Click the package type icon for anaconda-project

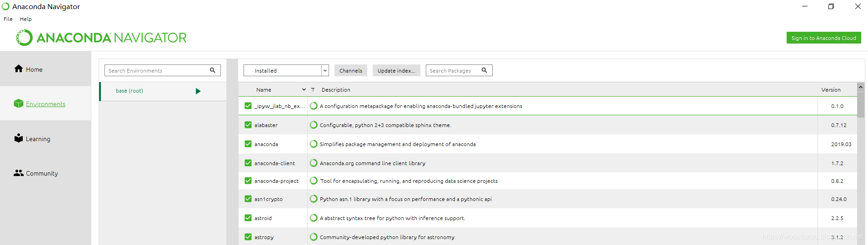(x=314, y=181)
